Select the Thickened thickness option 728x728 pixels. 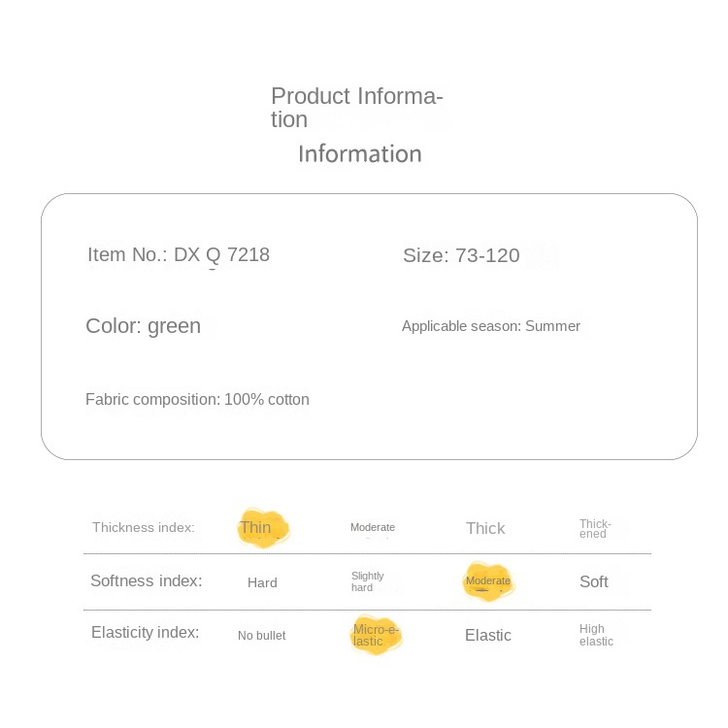point(595,529)
